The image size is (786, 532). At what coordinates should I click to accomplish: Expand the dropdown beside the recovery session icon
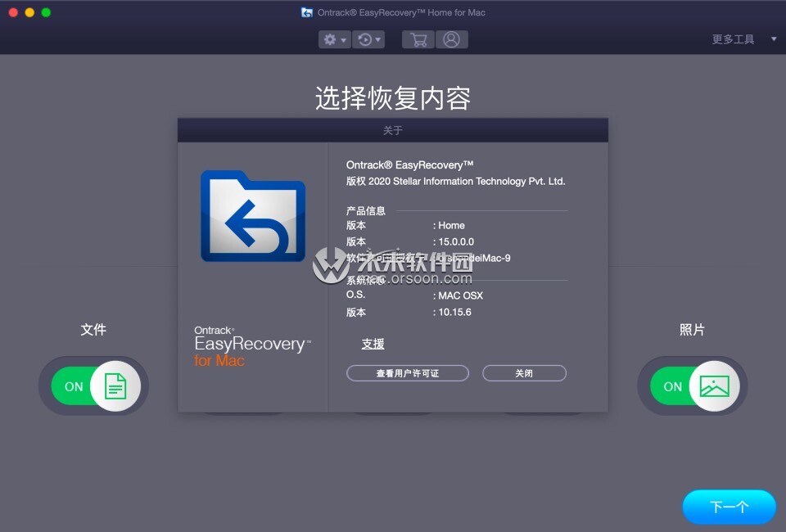(x=377, y=38)
